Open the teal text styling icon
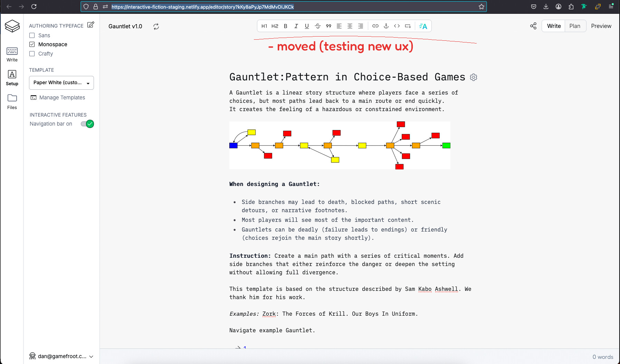This screenshot has height=364, width=620. (423, 26)
